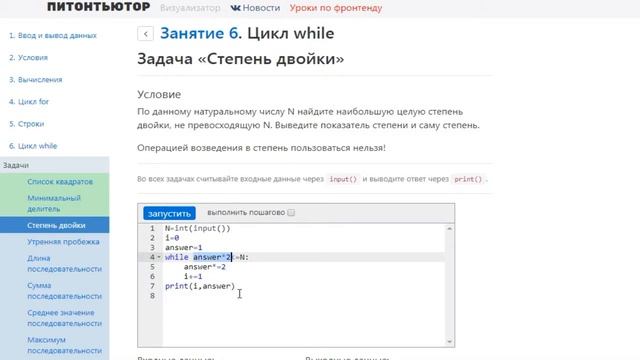Run the code with запустить button
640x360 pixels.
coord(169,213)
